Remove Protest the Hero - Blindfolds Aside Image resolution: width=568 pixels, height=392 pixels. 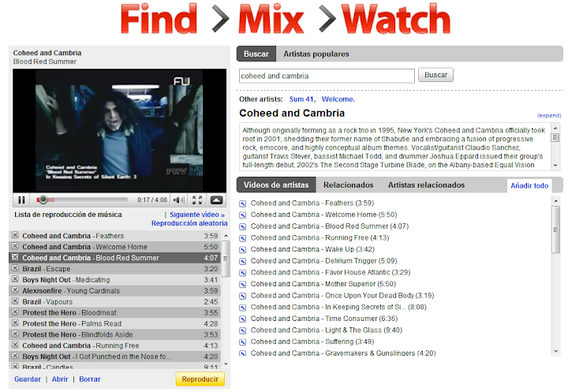(15, 334)
